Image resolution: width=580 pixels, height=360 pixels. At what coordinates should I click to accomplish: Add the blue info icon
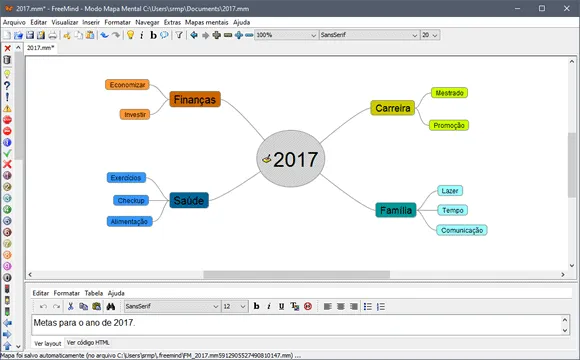click(7, 142)
